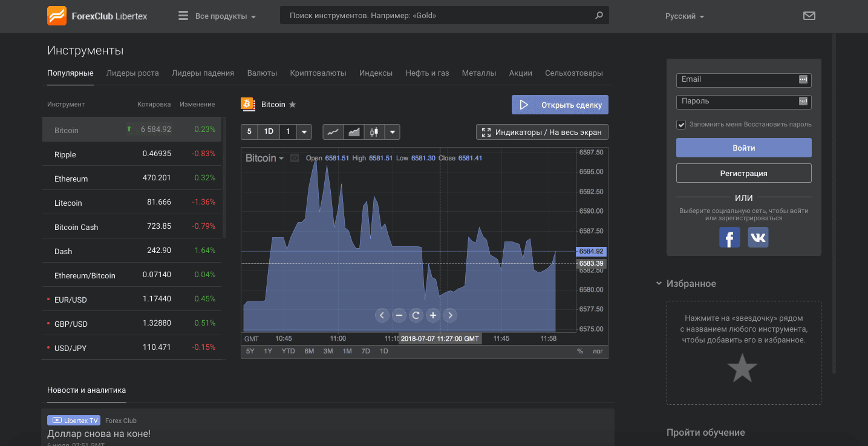The height and width of the screenshot is (446, 868).
Task: Focus the Email input field
Action: 743,79
